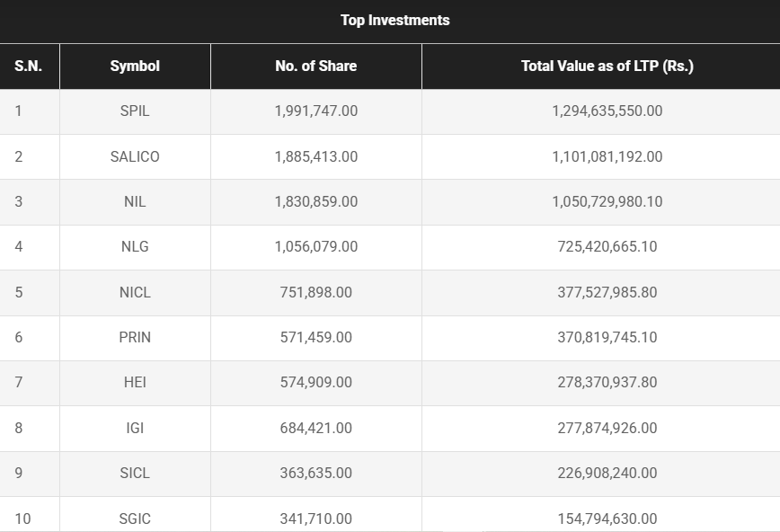Click the NLG stock symbol
The height and width of the screenshot is (532, 780).
(x=135, y=246)
